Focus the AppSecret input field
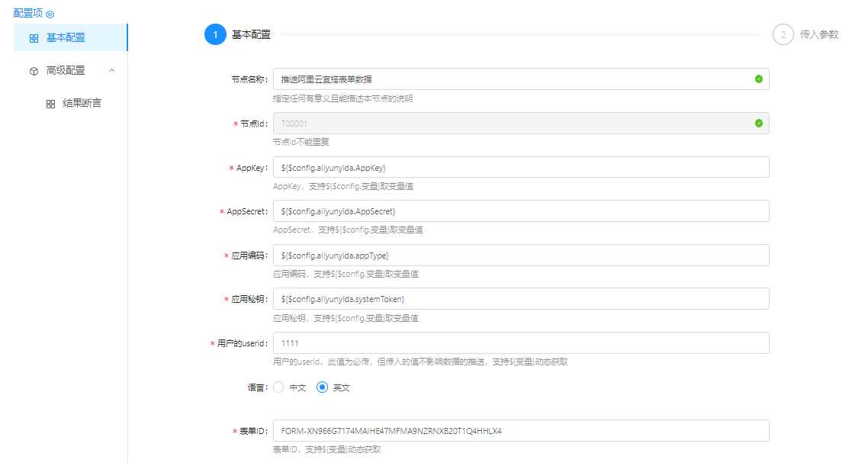868x463 pixels. coord(520,211)
